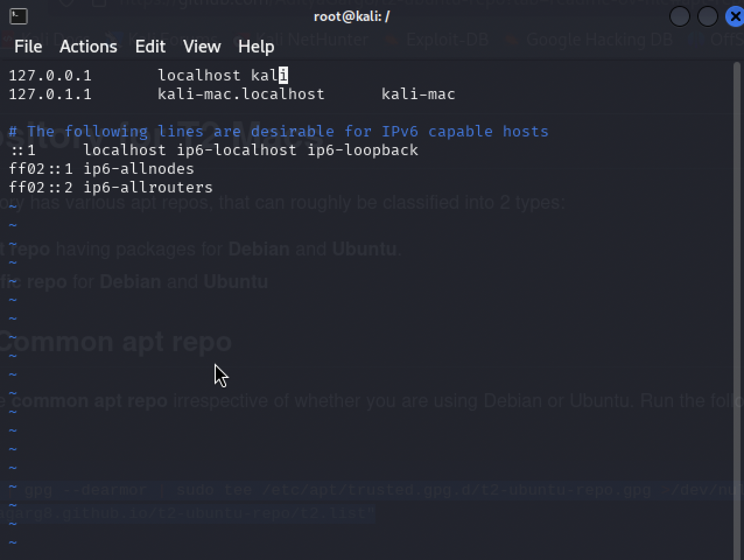Viewport: 744px width, 560px height.
Task: Place cursor on 127.0.0.1 address
Action: click(50, 76)
